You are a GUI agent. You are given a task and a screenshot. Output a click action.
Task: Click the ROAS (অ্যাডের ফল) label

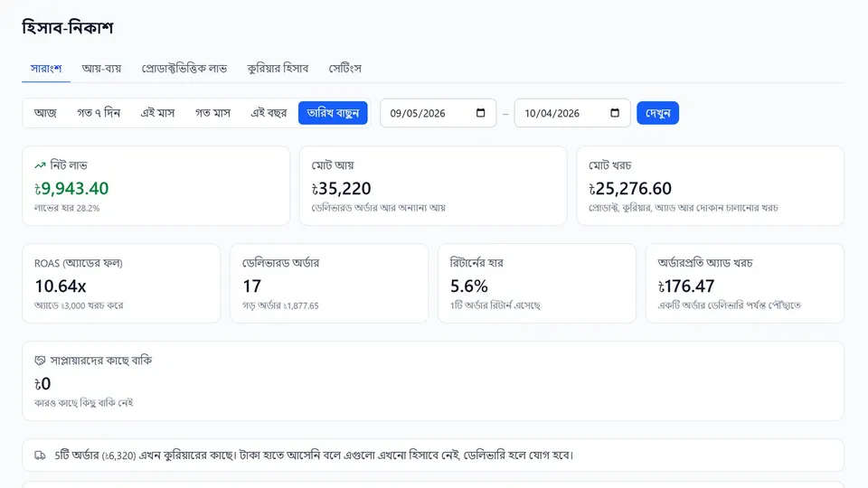click(x=79, y=263)
